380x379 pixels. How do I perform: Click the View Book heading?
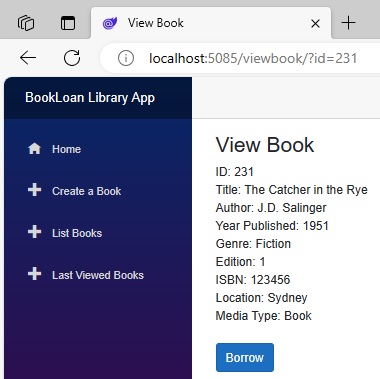265,145
